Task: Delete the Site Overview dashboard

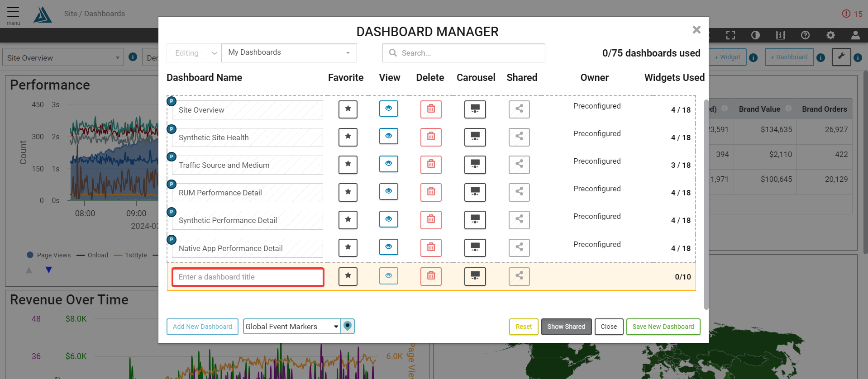Action: 431,109
